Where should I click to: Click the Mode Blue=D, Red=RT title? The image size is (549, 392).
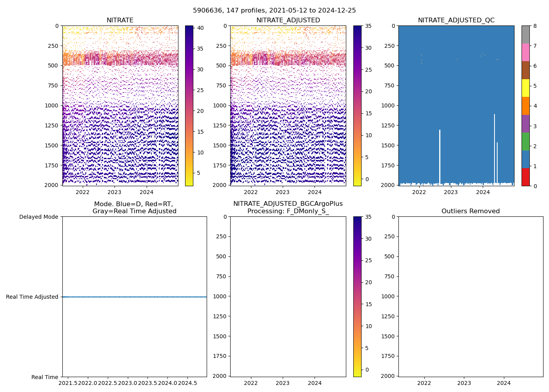134,207
